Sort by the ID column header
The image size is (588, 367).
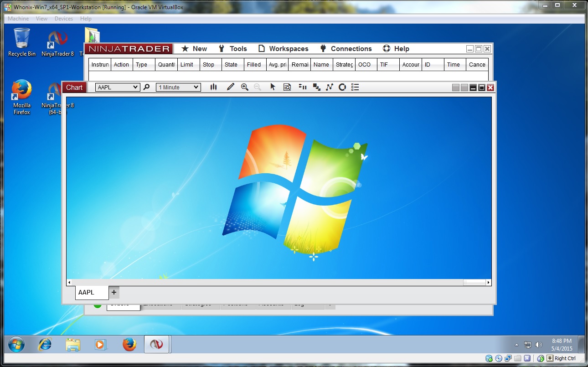[x=433, y=65]
